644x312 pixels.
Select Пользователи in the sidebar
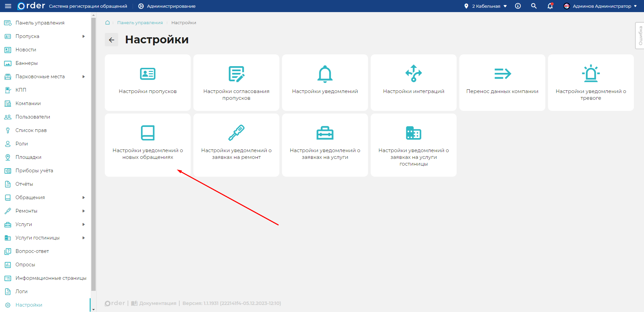click(33, 117)
